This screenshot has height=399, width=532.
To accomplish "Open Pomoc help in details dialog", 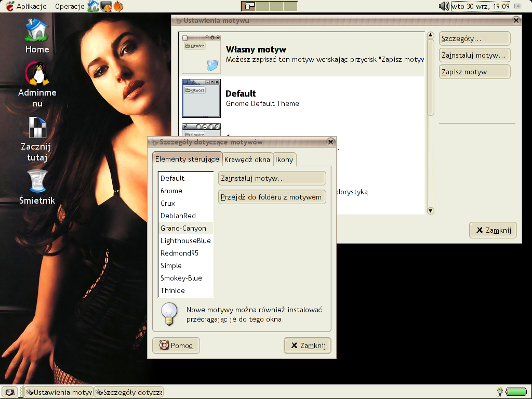I will (176, 345).
